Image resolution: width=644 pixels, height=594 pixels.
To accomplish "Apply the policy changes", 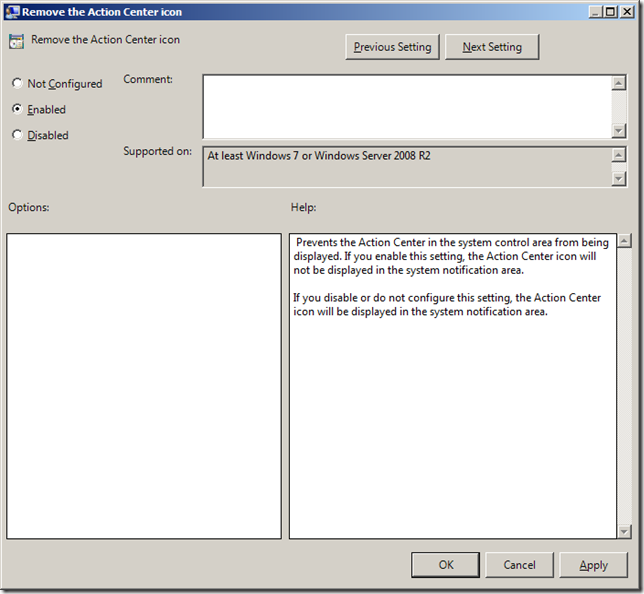I will tap(593, 565).
